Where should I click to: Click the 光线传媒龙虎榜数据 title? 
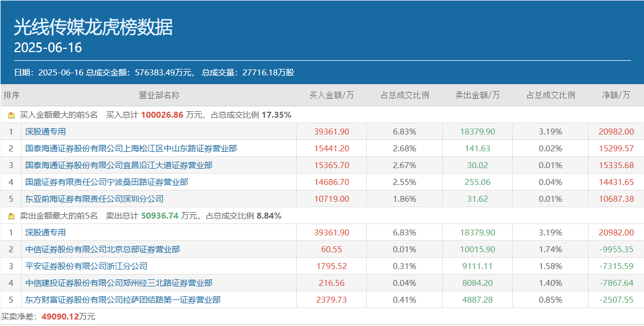tap(93, 27)
